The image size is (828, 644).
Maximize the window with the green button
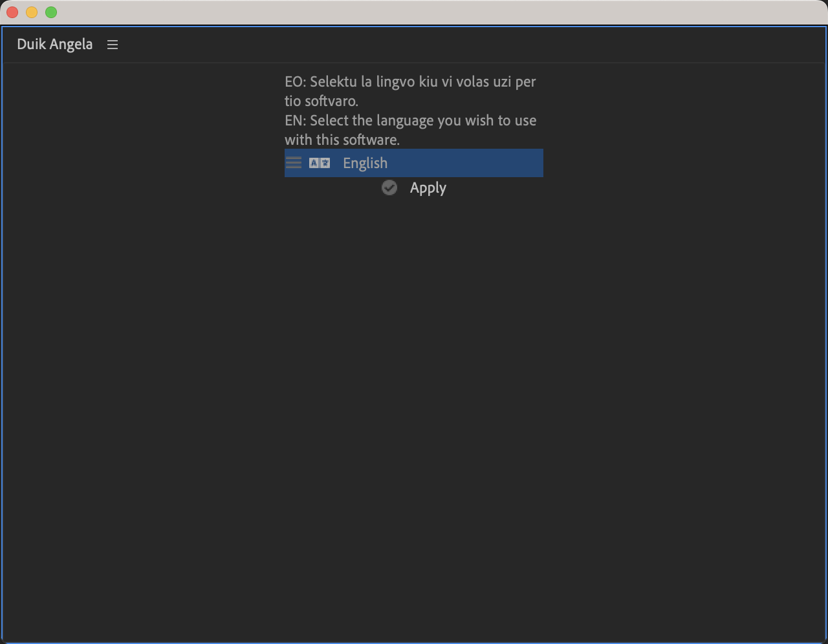click(x=51, y=12)
